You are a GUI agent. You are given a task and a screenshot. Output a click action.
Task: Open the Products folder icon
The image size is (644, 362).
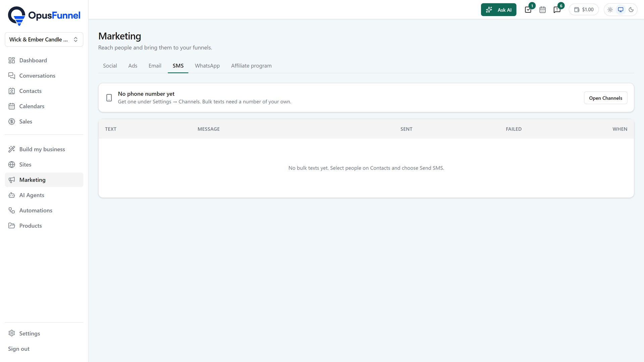coord(12,226)
